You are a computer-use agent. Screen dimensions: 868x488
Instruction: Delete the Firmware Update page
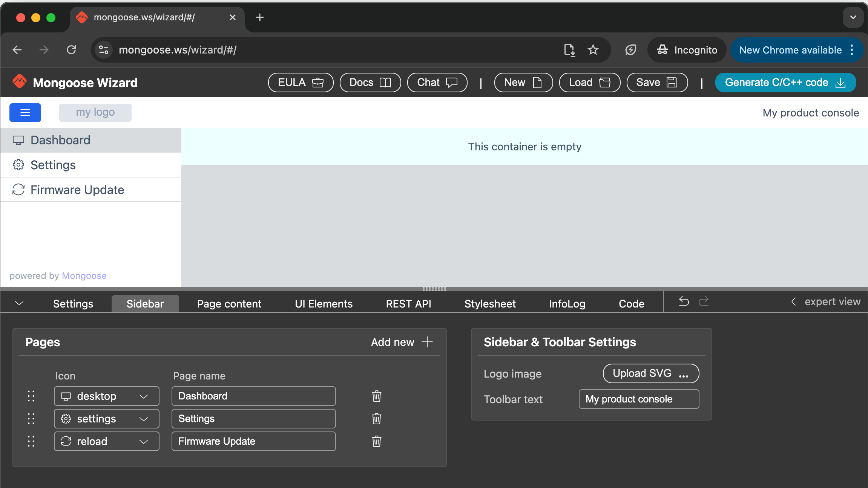pos(376,441)
